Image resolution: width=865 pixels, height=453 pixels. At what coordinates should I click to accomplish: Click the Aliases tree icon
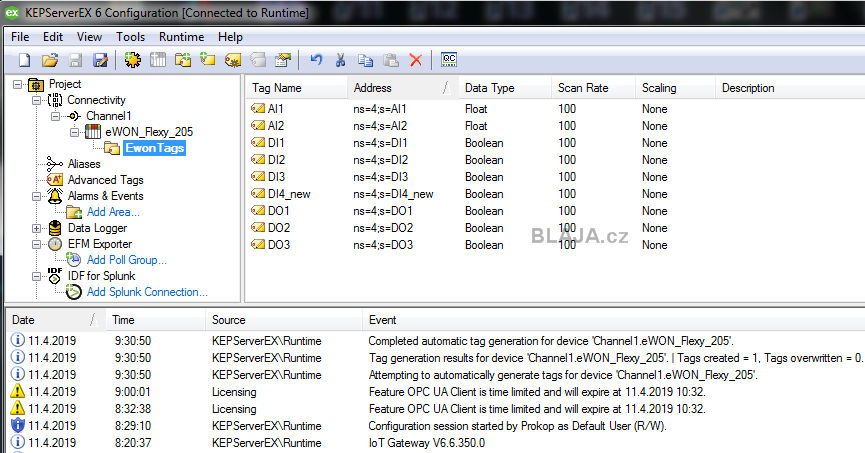pos(55,164)
